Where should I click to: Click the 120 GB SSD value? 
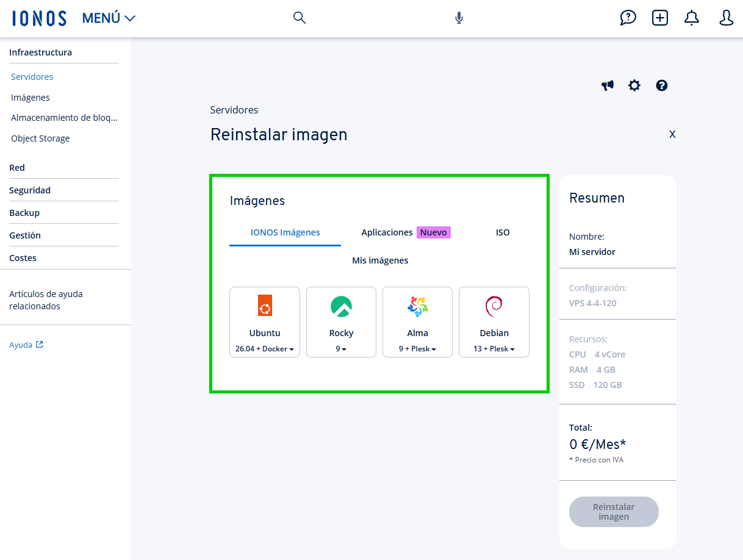click(608, 385)
